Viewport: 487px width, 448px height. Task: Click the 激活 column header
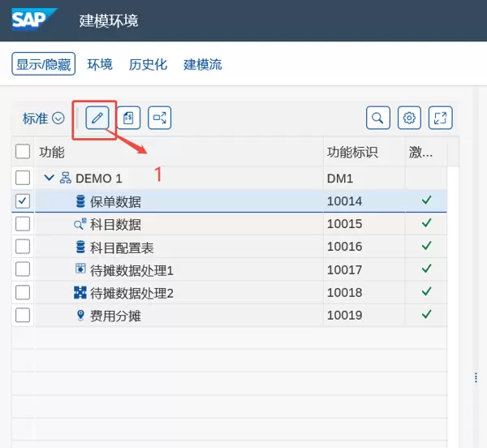(x=420, y=152)
